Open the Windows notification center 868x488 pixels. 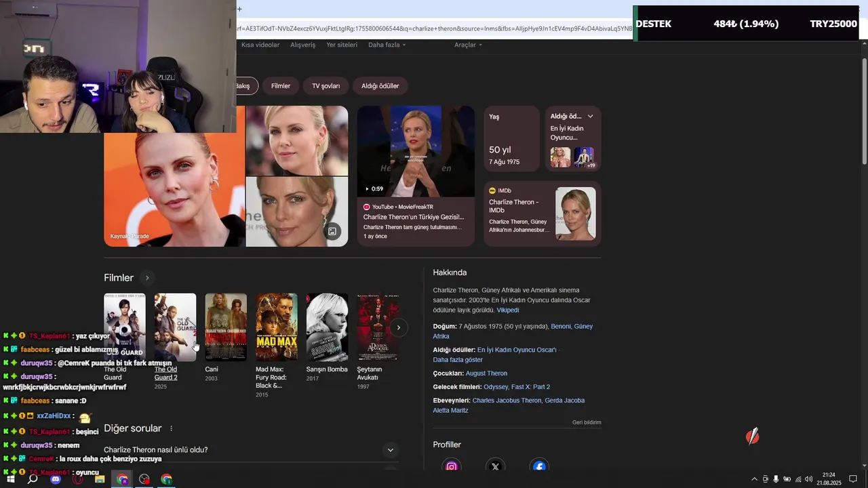(x=853, y=479)
